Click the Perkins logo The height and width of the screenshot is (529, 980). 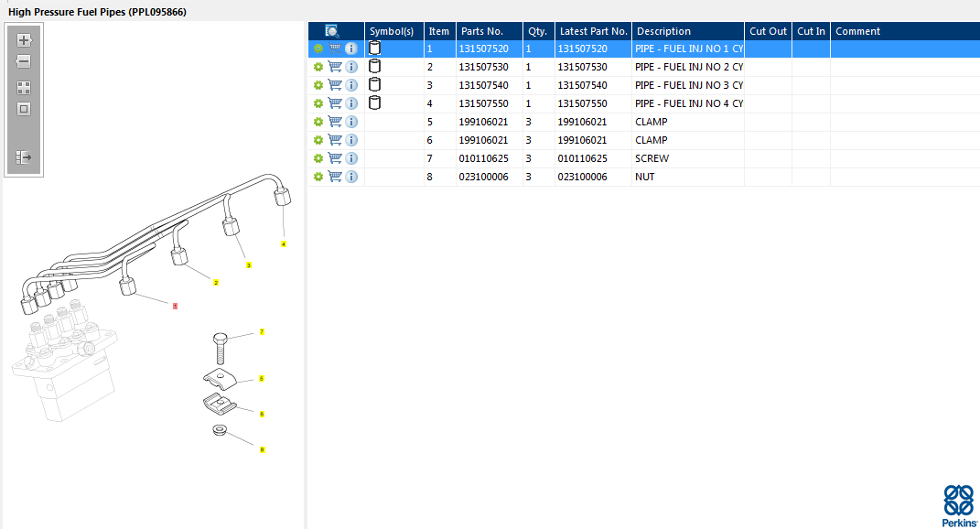point(958,504)
